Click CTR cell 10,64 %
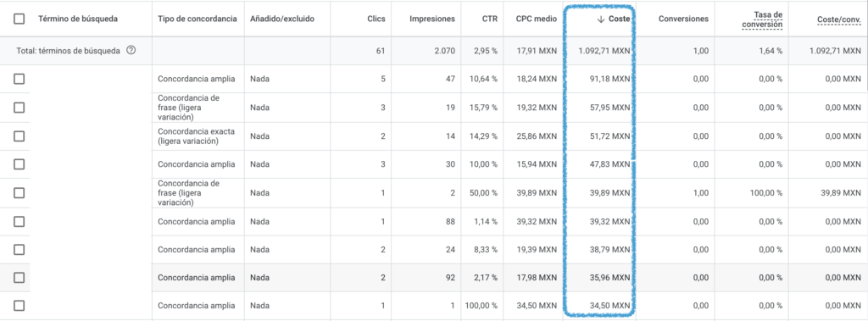The width and height of the screenshot is (868, 321). pos(484,79)
